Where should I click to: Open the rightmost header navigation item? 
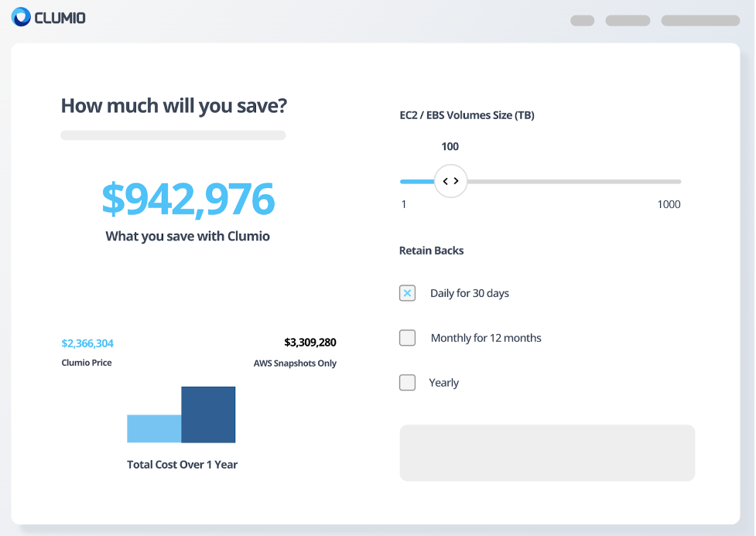(700, 20)
